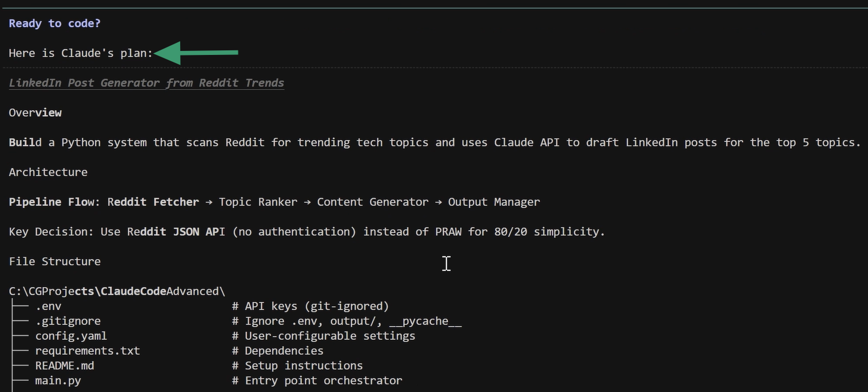Open the LinkedIn Post Generator from Reddit Trends title
868x392 pixels.
[146, 83]
